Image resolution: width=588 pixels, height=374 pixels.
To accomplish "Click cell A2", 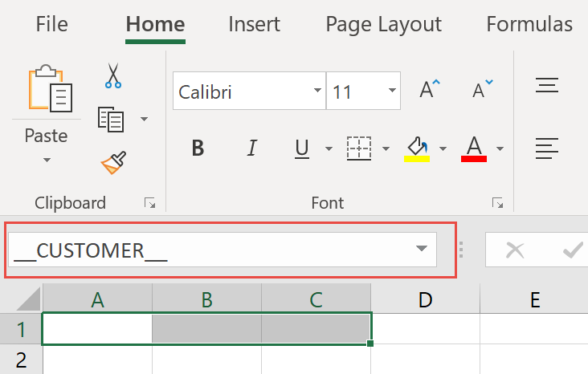I will click(97, 360).
